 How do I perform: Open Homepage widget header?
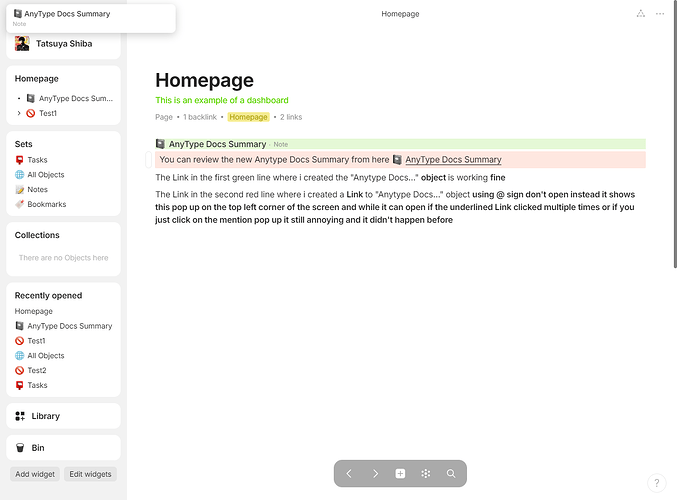(37, 79)
